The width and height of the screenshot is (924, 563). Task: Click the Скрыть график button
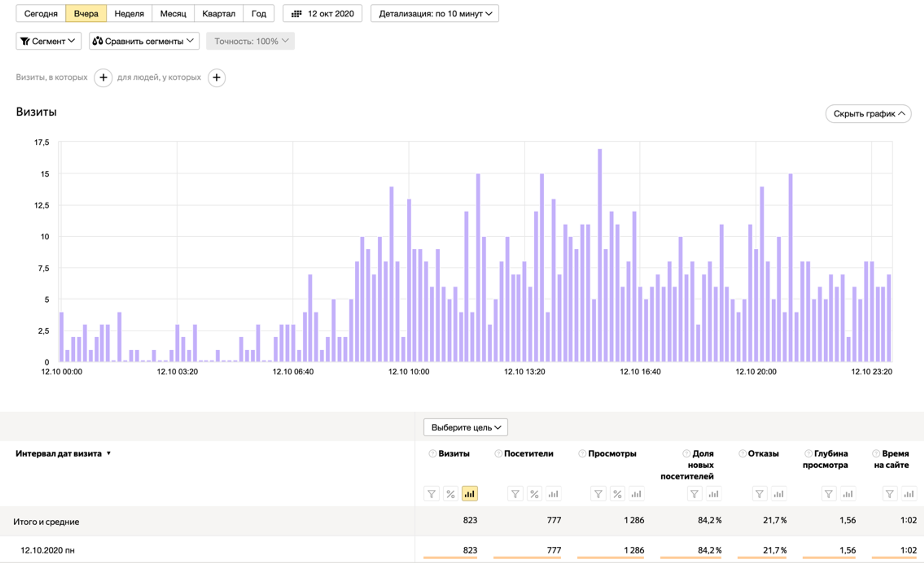click(x=868, y=114)
